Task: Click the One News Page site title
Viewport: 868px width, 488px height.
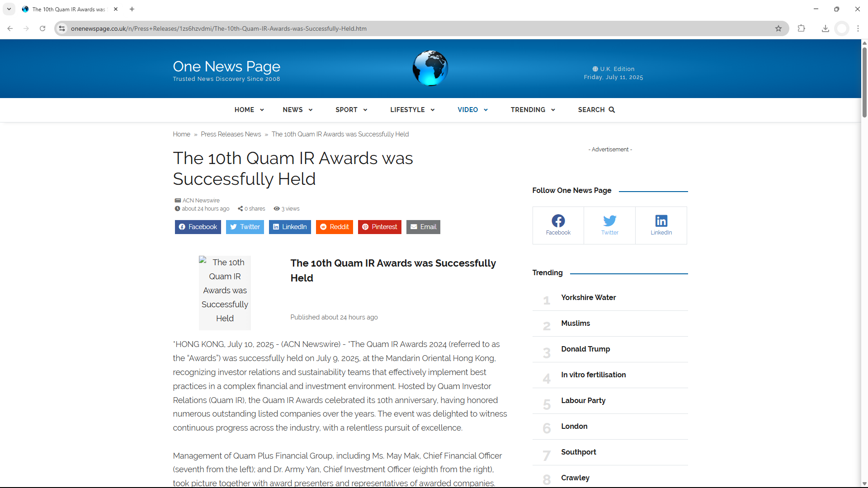Action: click(x=226, y=66)
